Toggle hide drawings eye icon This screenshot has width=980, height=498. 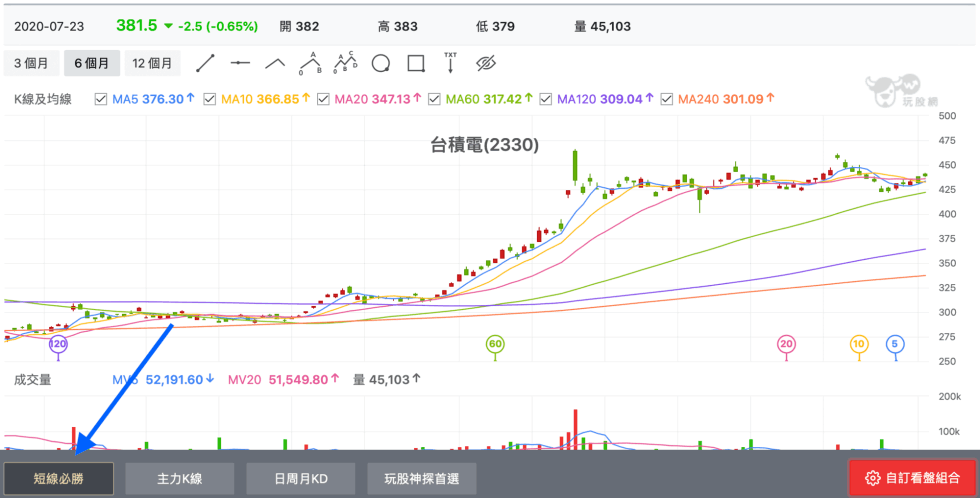[x=486, y=63]
